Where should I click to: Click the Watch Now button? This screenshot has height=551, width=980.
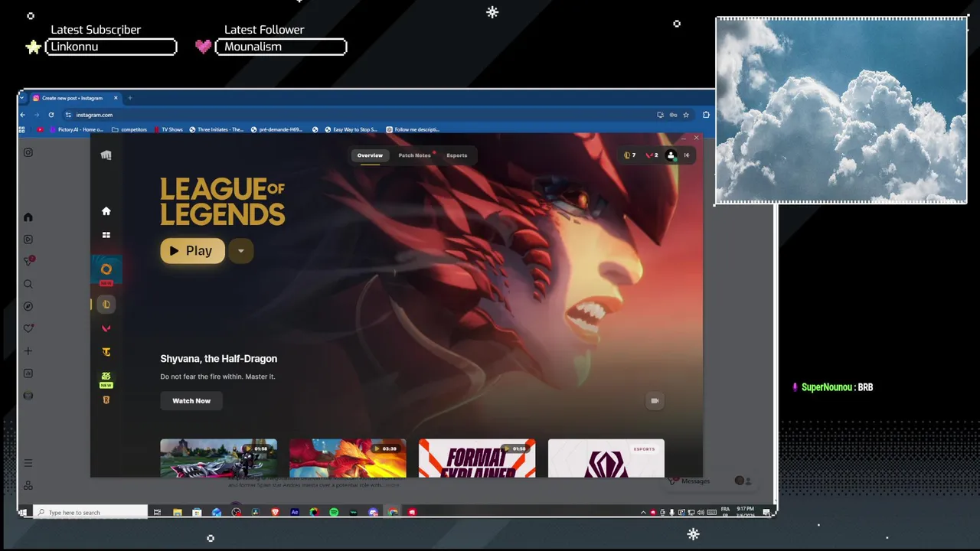pos(191,401)
